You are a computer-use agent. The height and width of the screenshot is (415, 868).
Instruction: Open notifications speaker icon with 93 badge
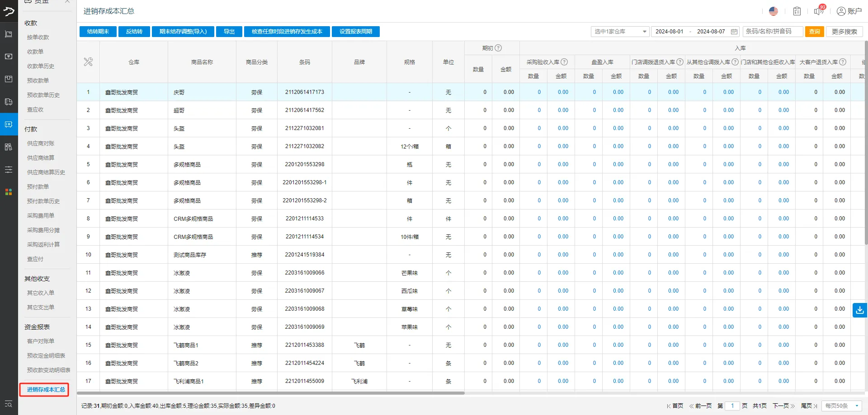[x=819, y=11]
